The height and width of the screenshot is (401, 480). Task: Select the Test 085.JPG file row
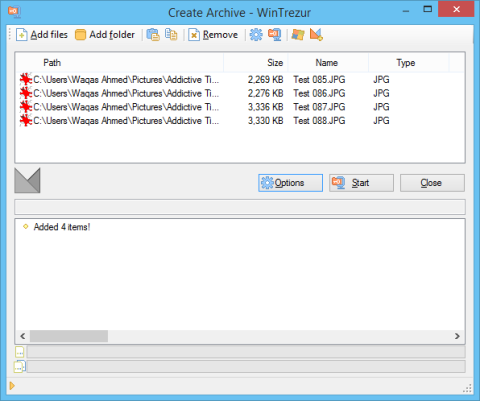240,80
